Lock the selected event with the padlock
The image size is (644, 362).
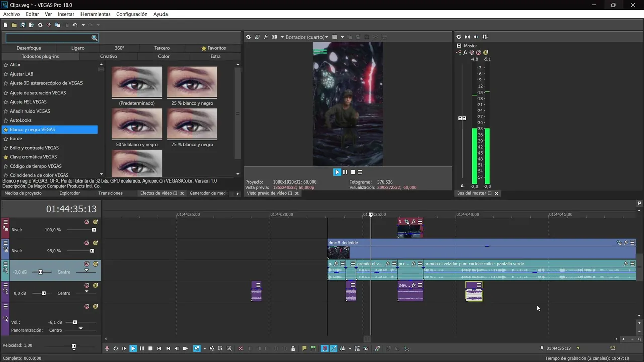pyautogui.click(x=293, y=348)
